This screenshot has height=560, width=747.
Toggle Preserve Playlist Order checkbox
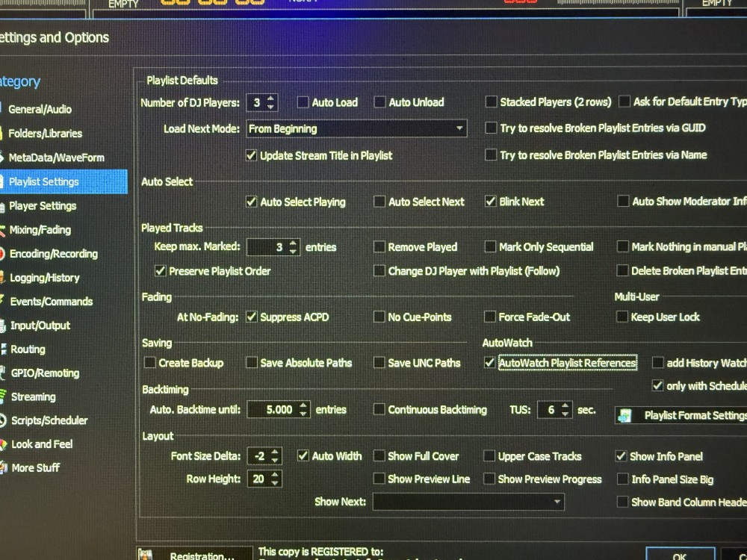160,271
